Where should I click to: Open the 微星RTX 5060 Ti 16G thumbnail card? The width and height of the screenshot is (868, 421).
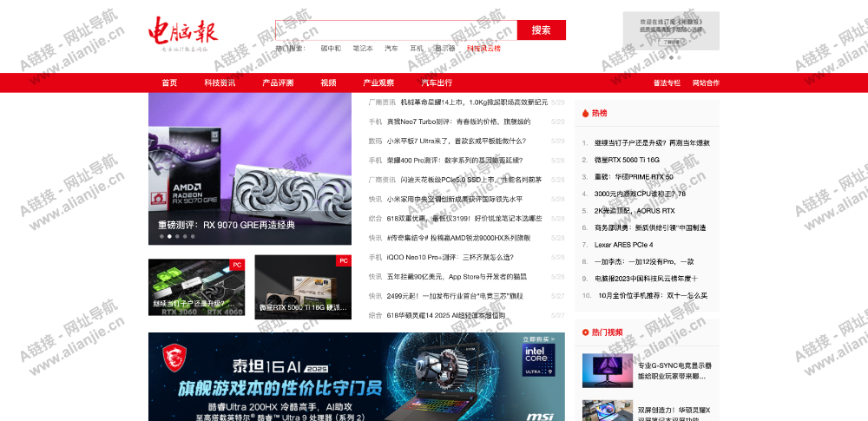(303, 287)
